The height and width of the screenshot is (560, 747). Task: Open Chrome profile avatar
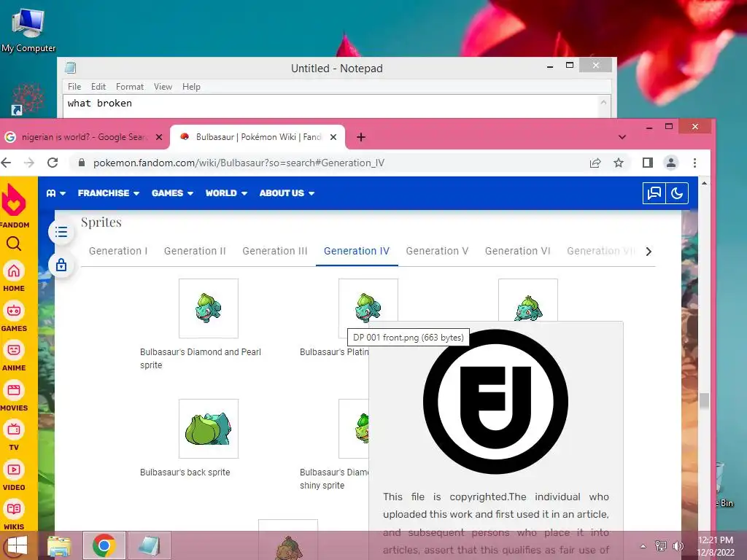(671, 163)
